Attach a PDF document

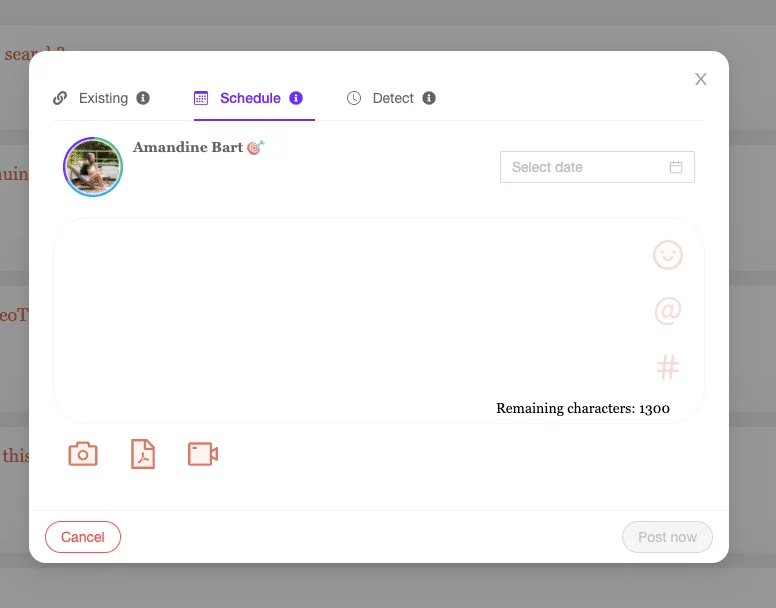[143, 454]
